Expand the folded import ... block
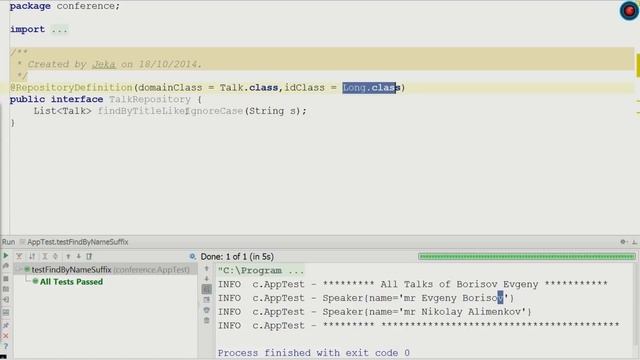Viewport: 640px width, 360px height. pos(60,29)
